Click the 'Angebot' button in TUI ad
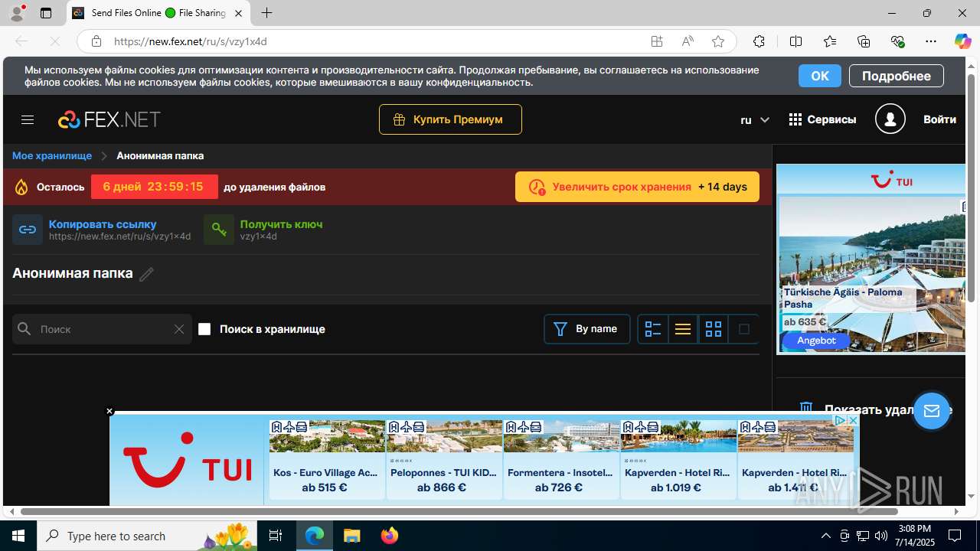This screenshot has height=551, width=980. (816, 341)
